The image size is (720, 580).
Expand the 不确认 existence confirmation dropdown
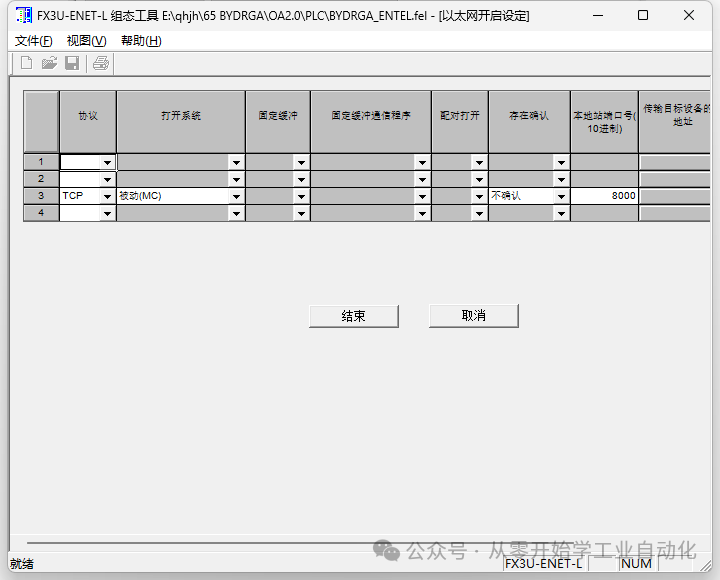(x=561, y=197)
